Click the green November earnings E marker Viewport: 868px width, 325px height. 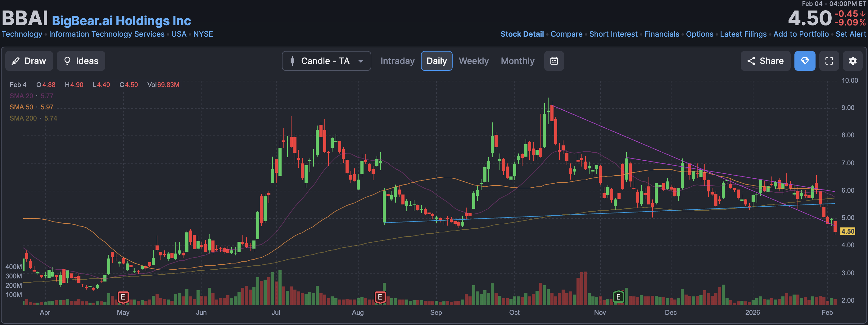[x=618, y=297]
